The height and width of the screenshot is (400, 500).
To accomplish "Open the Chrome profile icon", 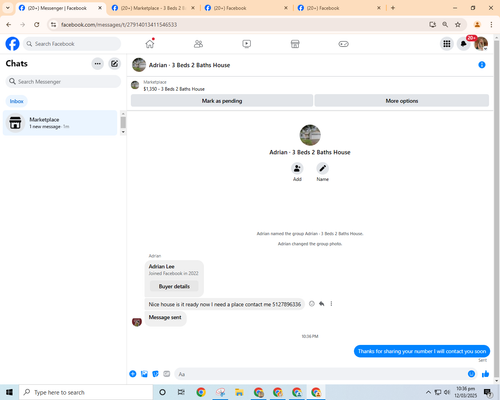I will click(x=477, y=24).
